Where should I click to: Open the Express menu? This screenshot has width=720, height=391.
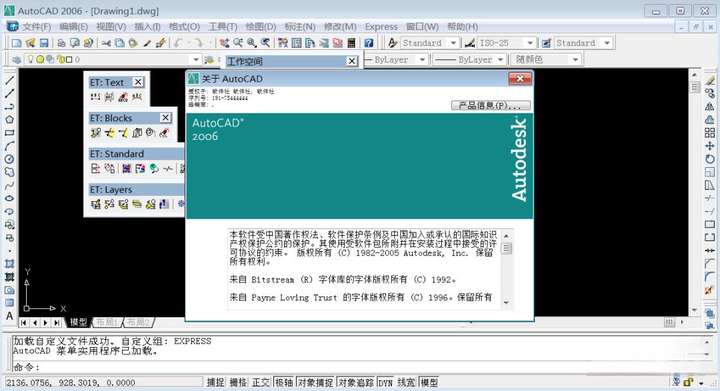tap(381, 27)
